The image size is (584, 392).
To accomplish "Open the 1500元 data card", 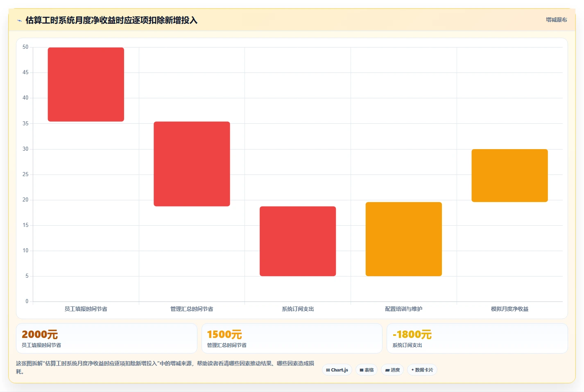I will pos(292,338).
